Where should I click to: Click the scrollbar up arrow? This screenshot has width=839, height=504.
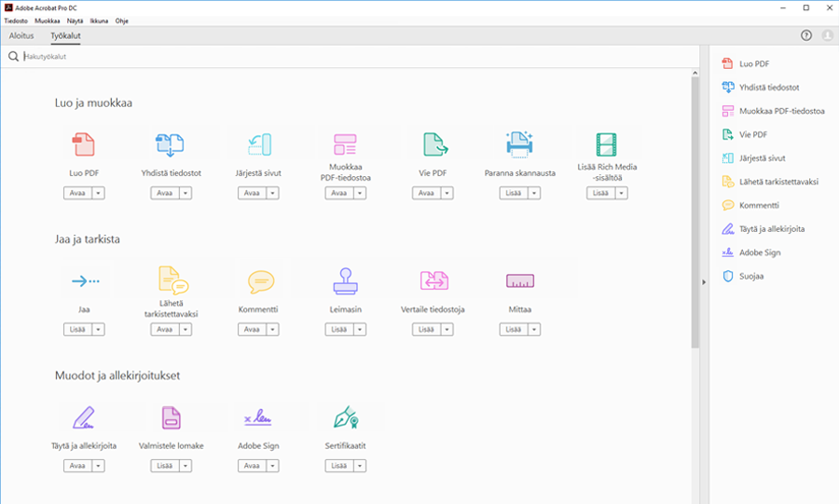click(x=695, y=73)
